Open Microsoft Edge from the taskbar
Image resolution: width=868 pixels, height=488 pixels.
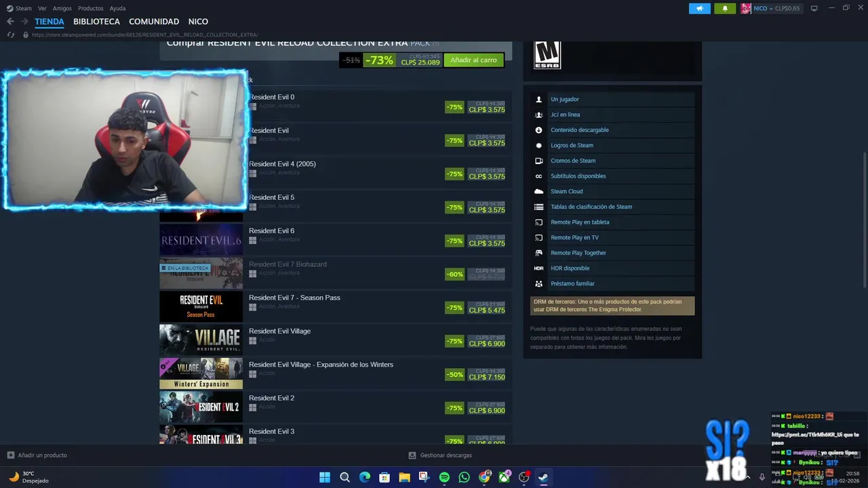tap(365, 477)
